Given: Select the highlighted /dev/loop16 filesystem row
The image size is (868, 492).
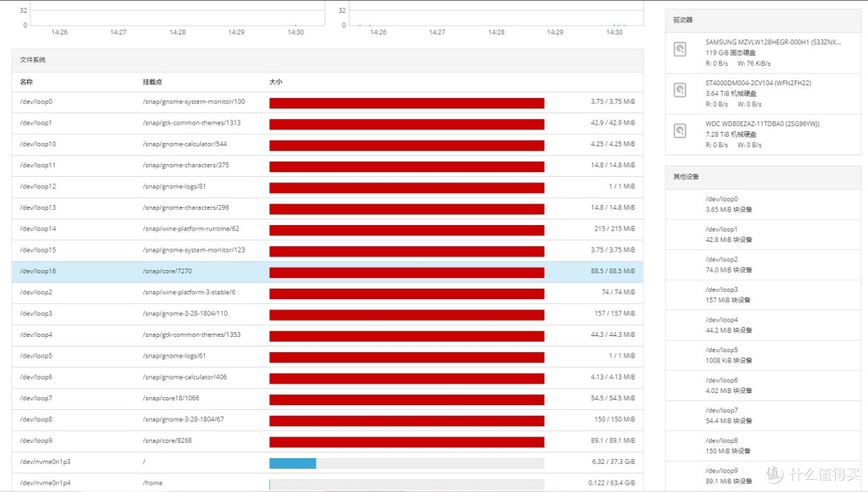Looking at the screenshot, I should [327, 272].
